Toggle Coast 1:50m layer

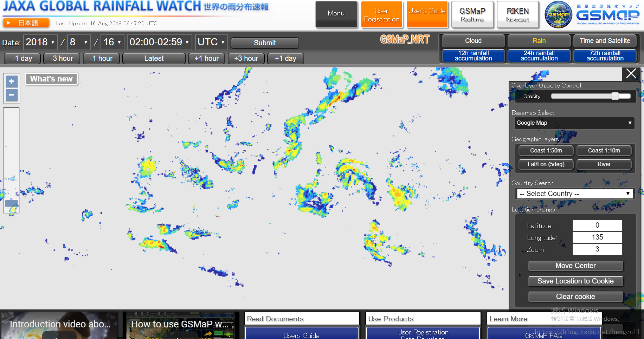click(546, 151)
